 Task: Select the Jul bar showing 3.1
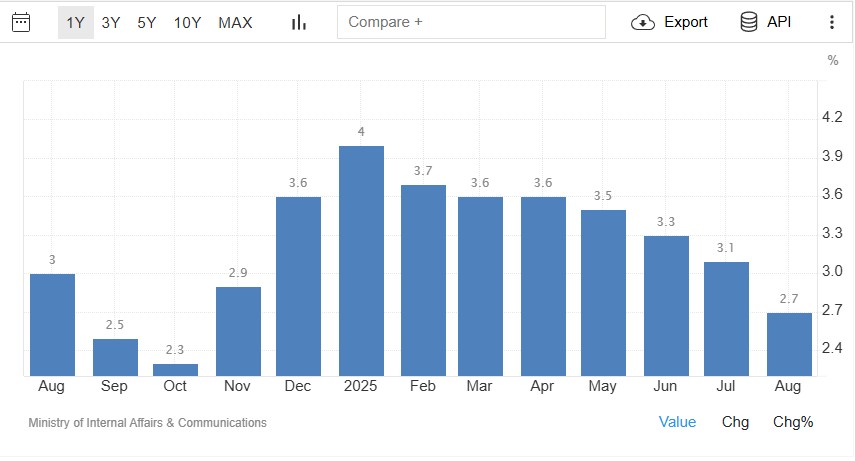click(x=727, y=319)
